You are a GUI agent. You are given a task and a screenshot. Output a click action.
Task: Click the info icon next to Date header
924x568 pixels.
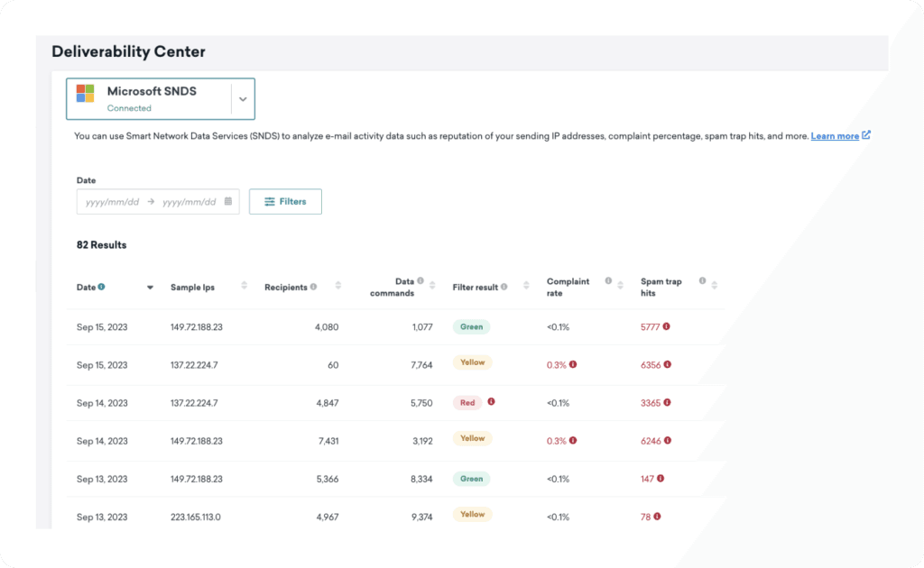[x=102, y=287]
